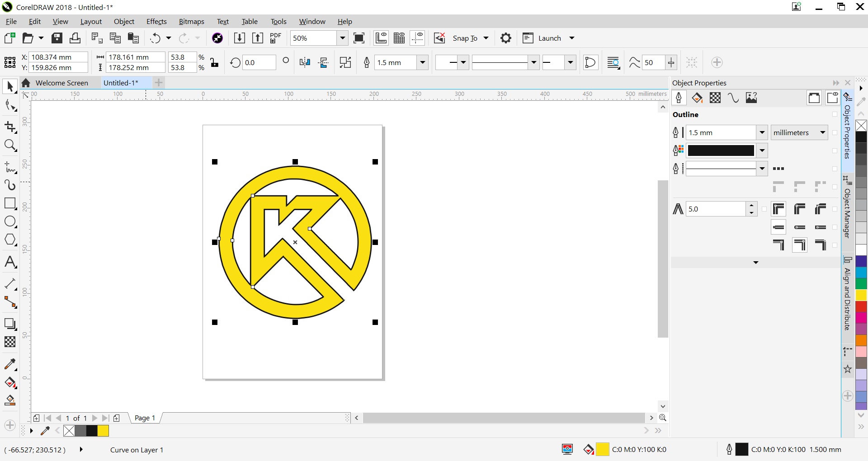Mirror selected object horizontally
Screen dimensions: 868x461
305,62
